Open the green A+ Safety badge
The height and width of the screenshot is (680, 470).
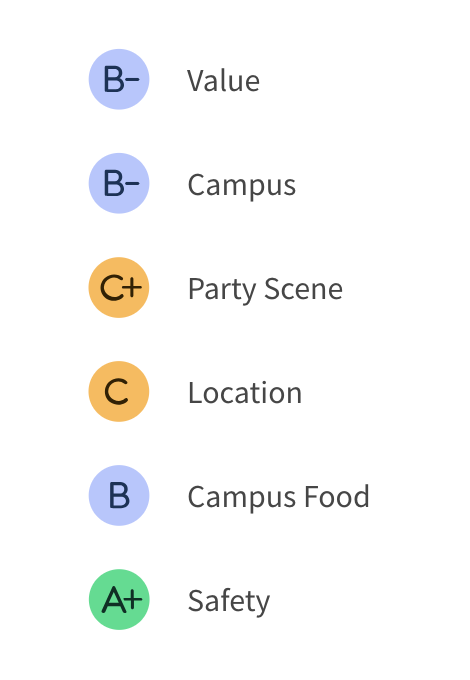pos(119,600)
